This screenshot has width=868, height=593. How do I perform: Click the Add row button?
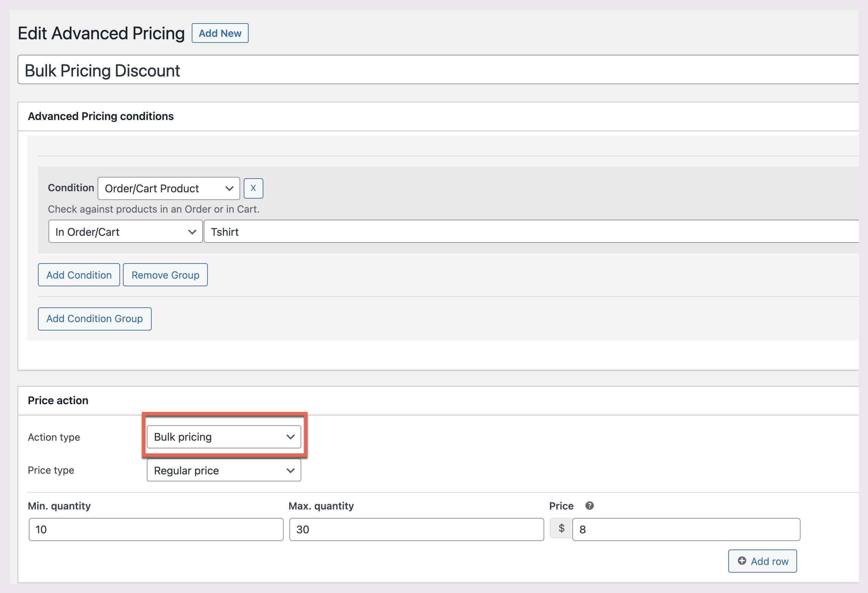click(762, 561)
